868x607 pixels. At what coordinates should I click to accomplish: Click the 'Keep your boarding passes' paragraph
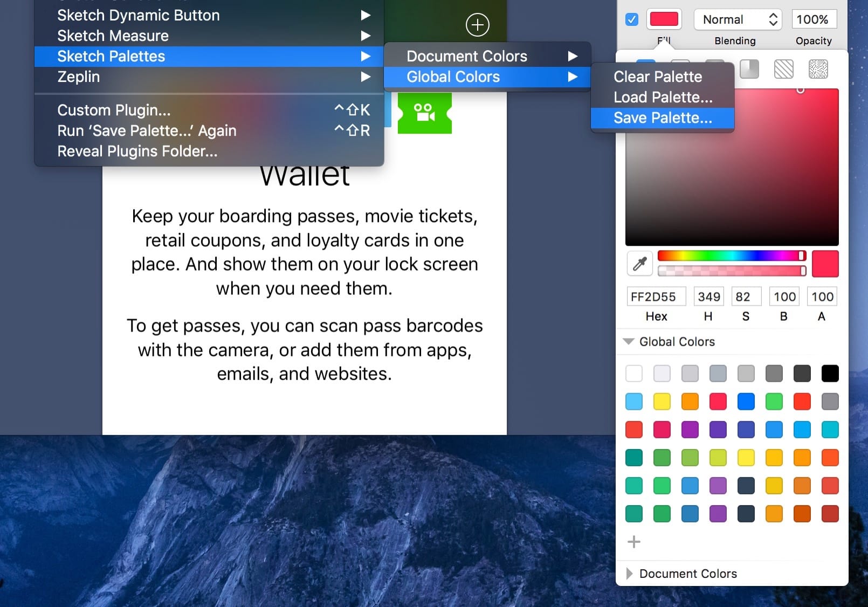[305, 252]
